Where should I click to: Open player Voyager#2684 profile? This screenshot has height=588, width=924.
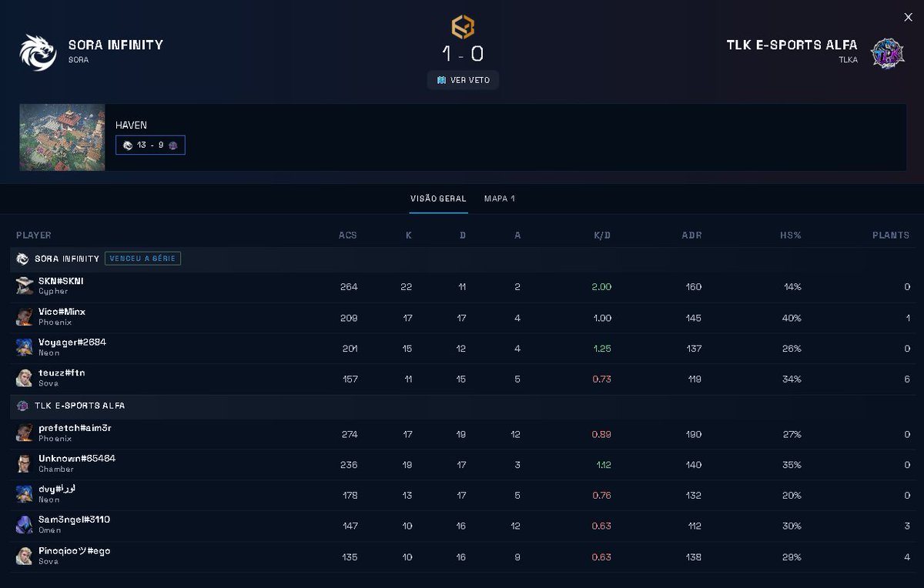coord(72,342)
